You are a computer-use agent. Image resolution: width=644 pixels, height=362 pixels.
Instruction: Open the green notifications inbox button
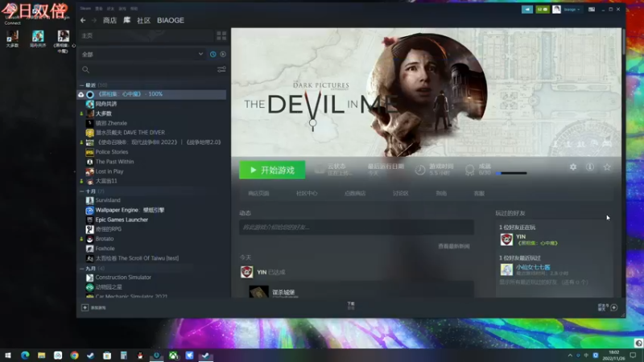542,9
